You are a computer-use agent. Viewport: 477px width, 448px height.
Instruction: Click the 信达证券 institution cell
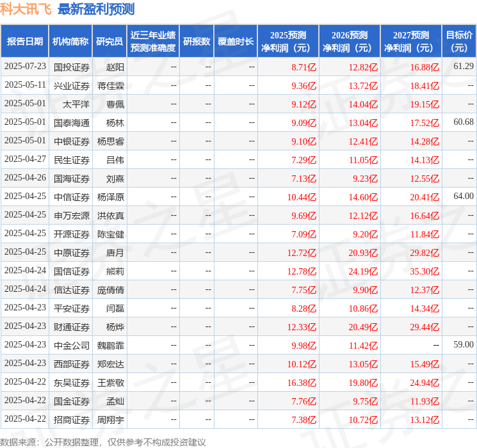point(72,290)
